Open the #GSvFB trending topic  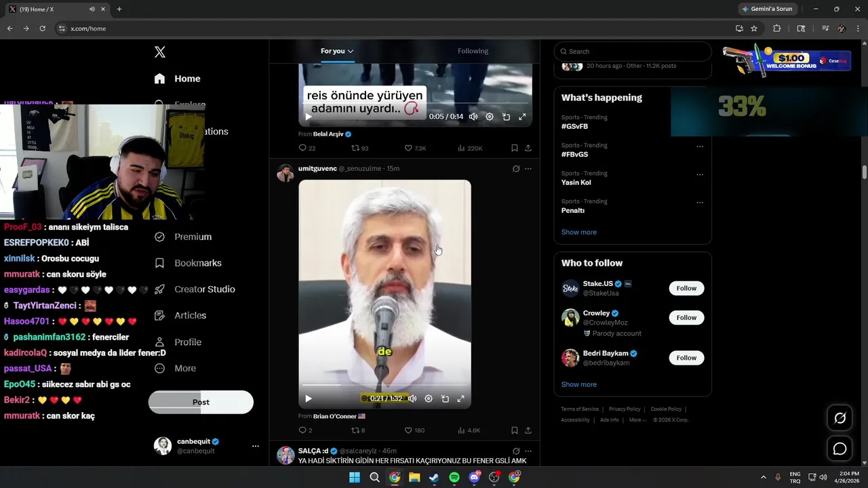[574, 127]
